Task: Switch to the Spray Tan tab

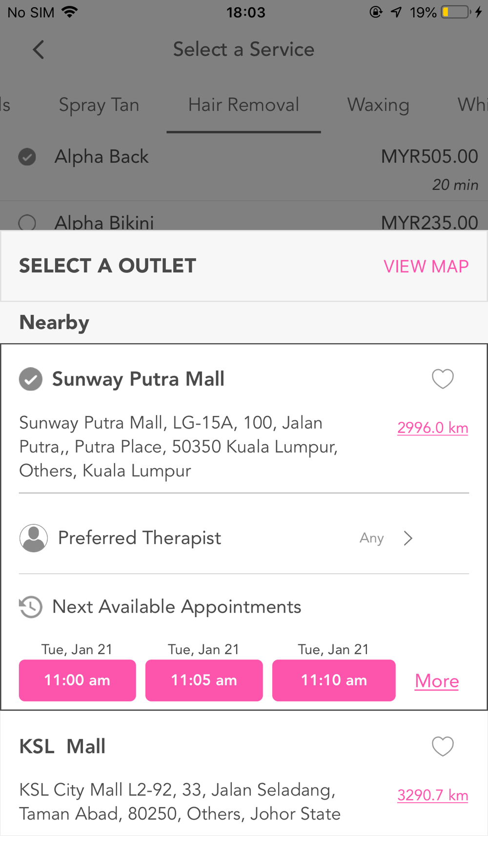Action: click(x=99, y=105)
